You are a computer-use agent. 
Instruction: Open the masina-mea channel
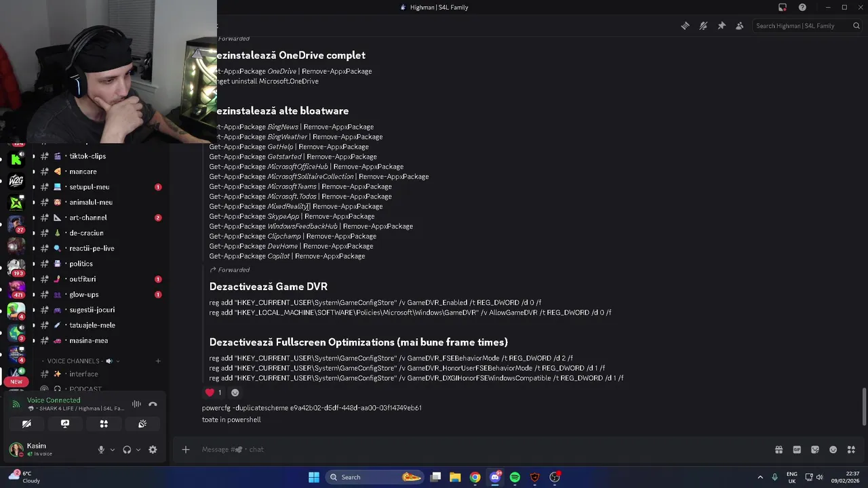coord(88,341)
